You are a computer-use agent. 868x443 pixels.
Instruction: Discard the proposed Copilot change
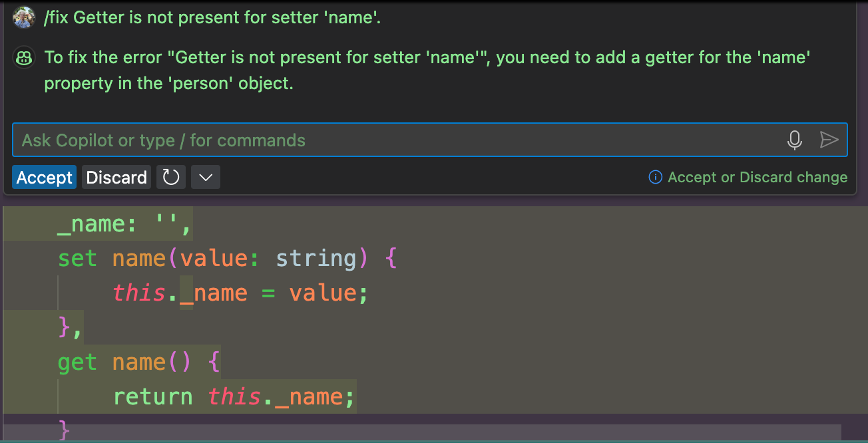pos(116,178)
